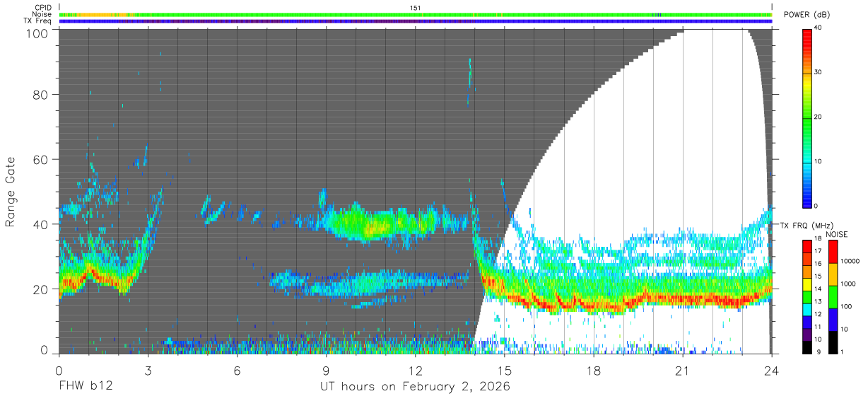Click the TX Freq row label at top left

[x=38, y=21]
